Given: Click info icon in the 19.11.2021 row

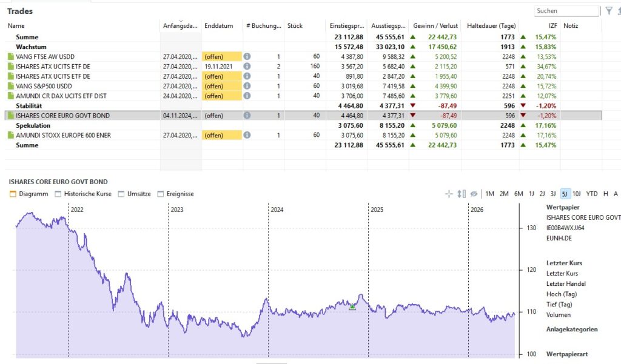Looking at the screenshot, I should click(247, 67).
